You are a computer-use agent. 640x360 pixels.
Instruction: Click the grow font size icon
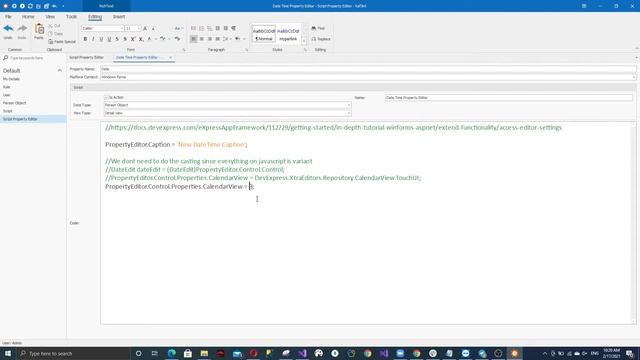click(145, 29)
